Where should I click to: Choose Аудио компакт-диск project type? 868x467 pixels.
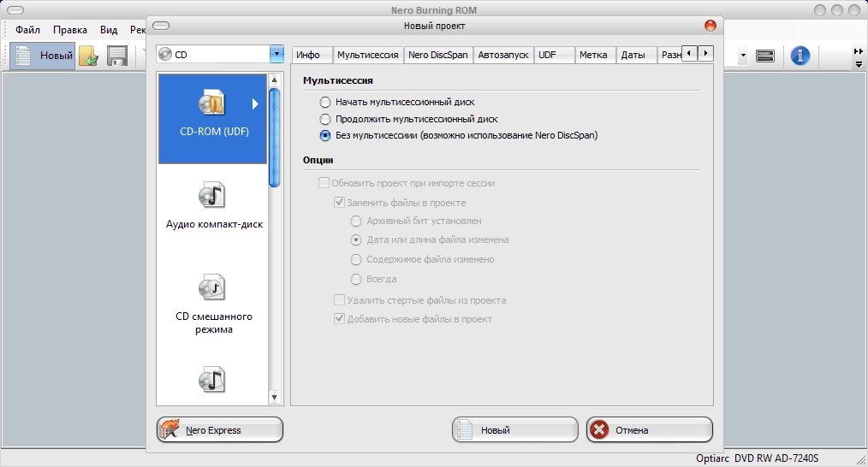tap(214, 206)
